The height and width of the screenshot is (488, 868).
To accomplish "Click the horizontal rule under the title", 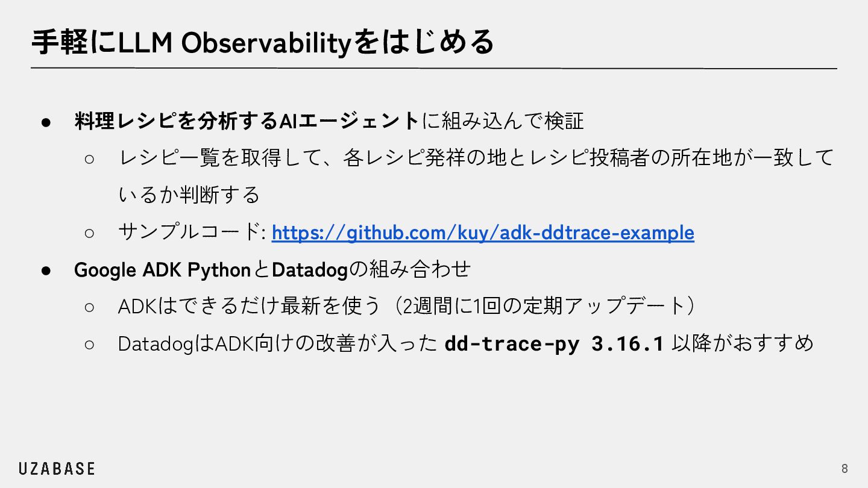I will 434,69.
